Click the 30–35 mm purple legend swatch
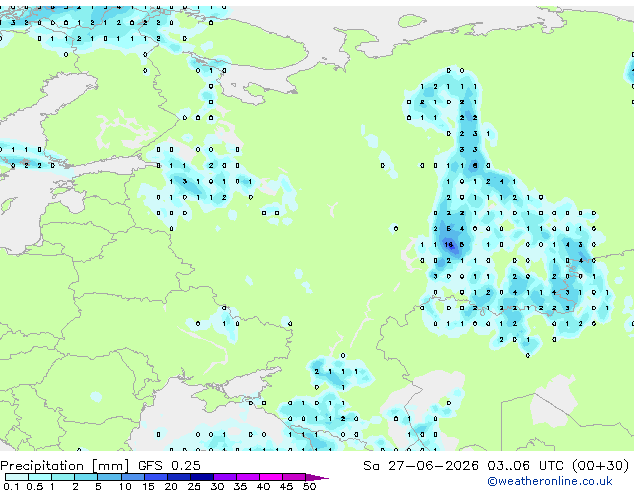The width and height of the screenshot is (634, 490). 225,477
